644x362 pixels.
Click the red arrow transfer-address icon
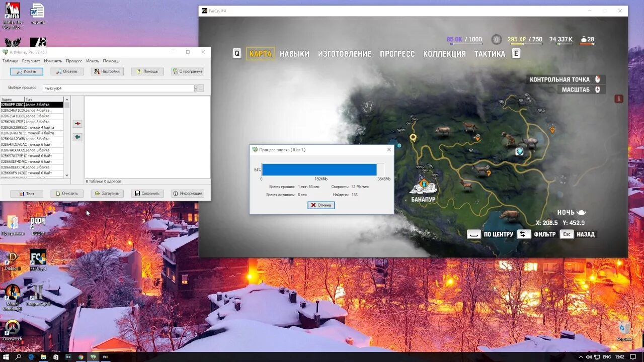pos(77,124)
